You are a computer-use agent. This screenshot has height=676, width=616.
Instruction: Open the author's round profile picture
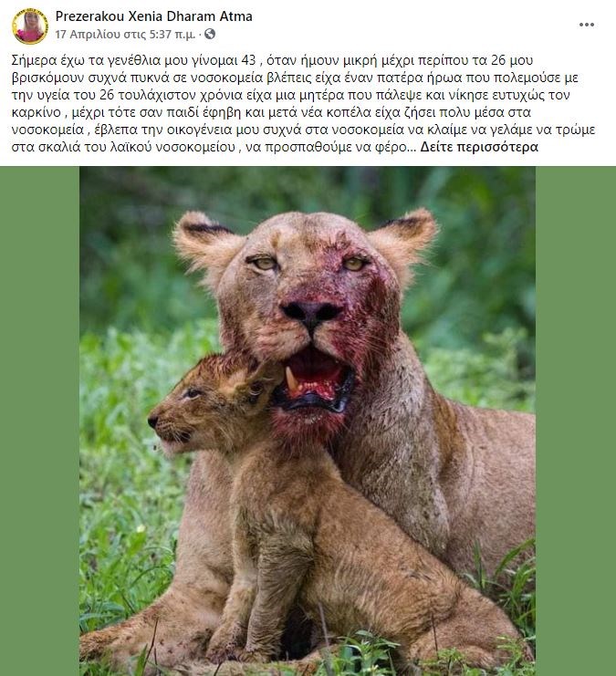(x=30, y=26)
